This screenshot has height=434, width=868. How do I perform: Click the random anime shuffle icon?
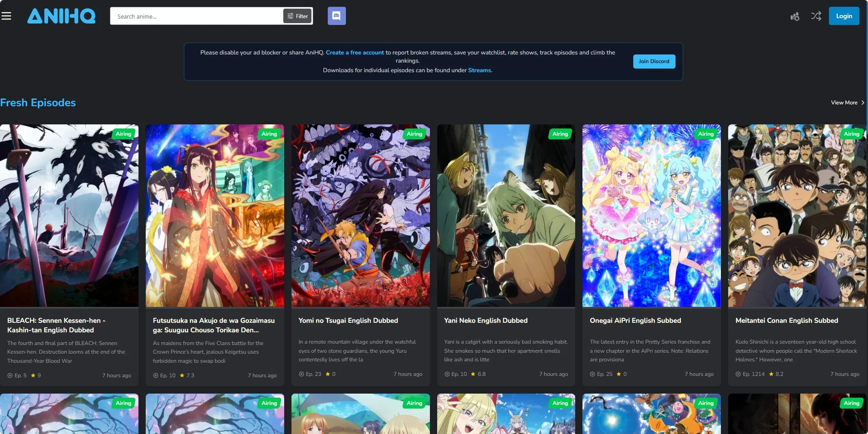tap(816, 16)
